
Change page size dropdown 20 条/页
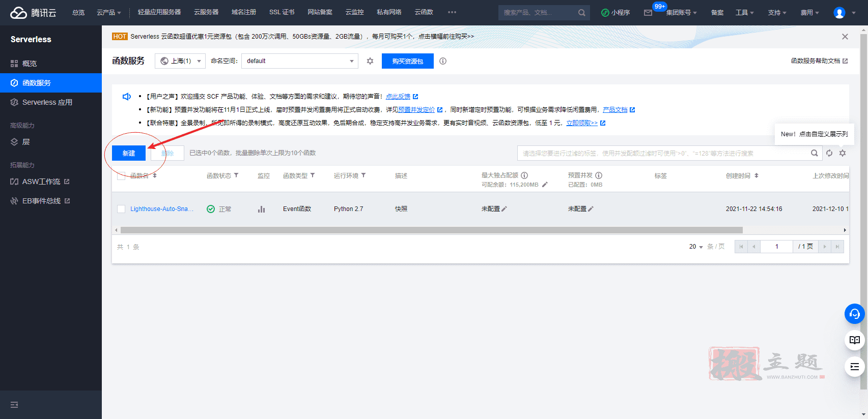point(696,247)
